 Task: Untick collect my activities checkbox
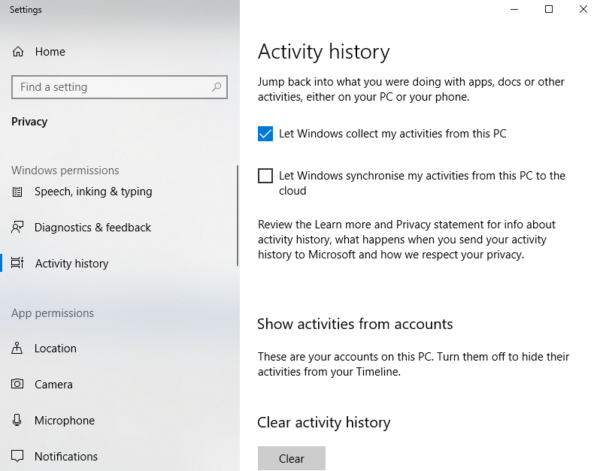[265, 134]
